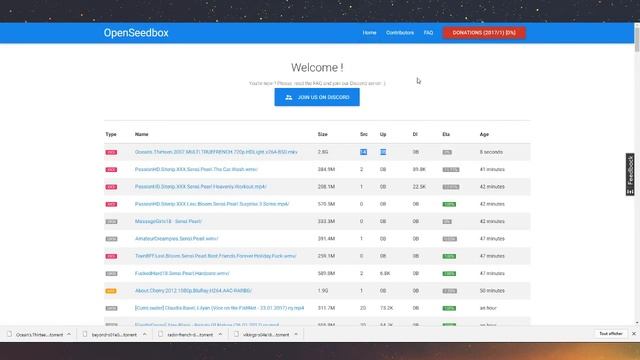Click Join Us On Discord button
The image size is (640, 360).
tap(317, 97)
